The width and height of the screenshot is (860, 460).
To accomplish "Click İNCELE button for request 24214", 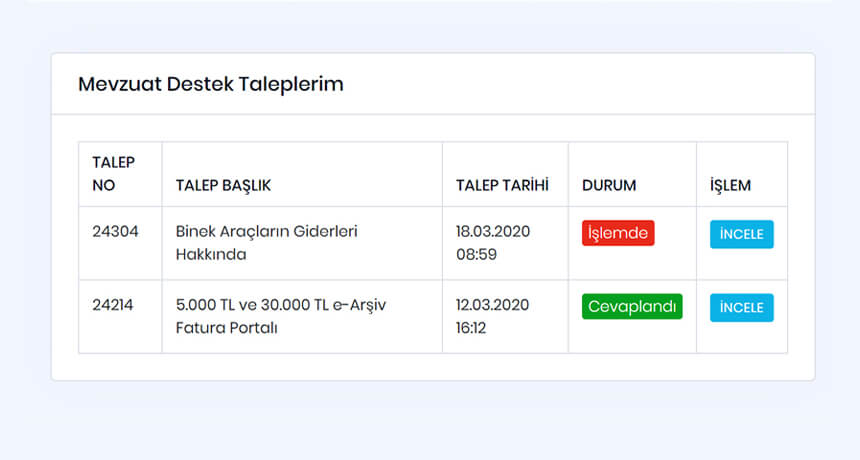I will click(741, 307).
